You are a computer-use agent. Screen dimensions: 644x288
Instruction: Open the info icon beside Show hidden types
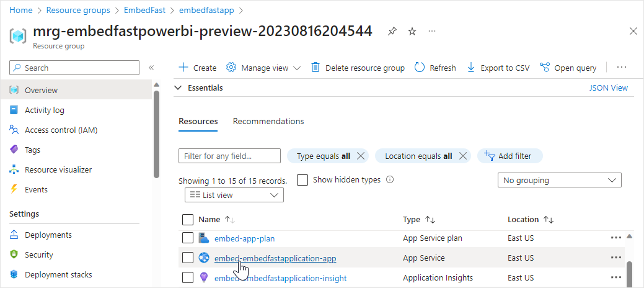390,180
